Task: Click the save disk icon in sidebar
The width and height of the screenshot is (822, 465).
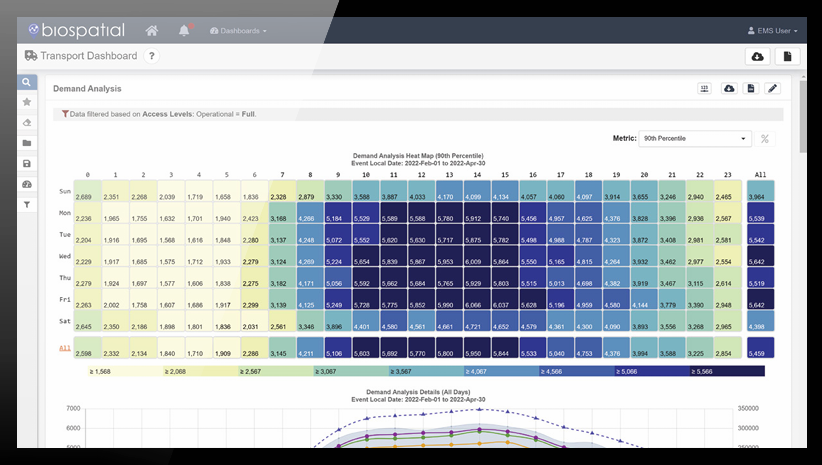Action: click(x=27, y=164)
